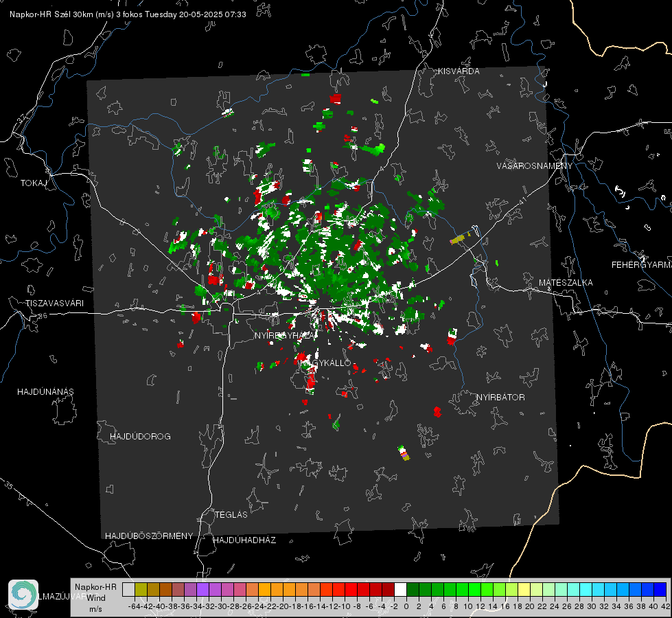This screenshot has width=672, height=618.
Task: Click the Wind label in legend
Action: [x=96, y=598]
